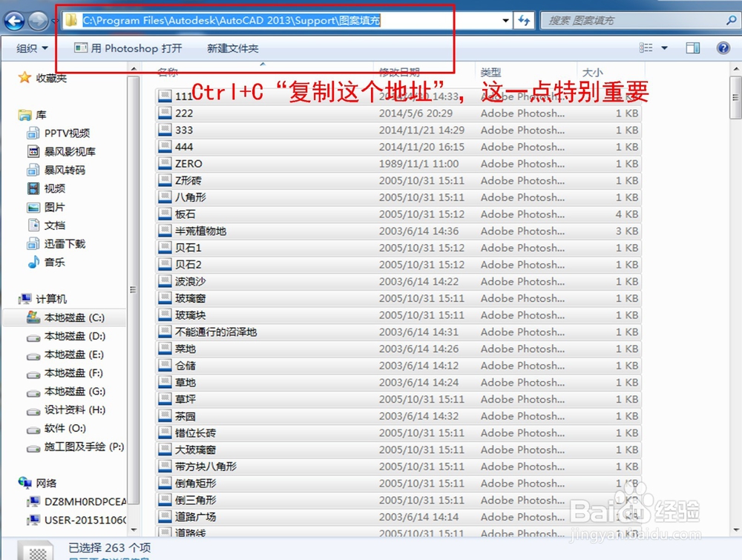Image resolution: width=742 pixels, height=560 pixels.
Task: Select file named 玻璃窗
Action: pos(398,298)
